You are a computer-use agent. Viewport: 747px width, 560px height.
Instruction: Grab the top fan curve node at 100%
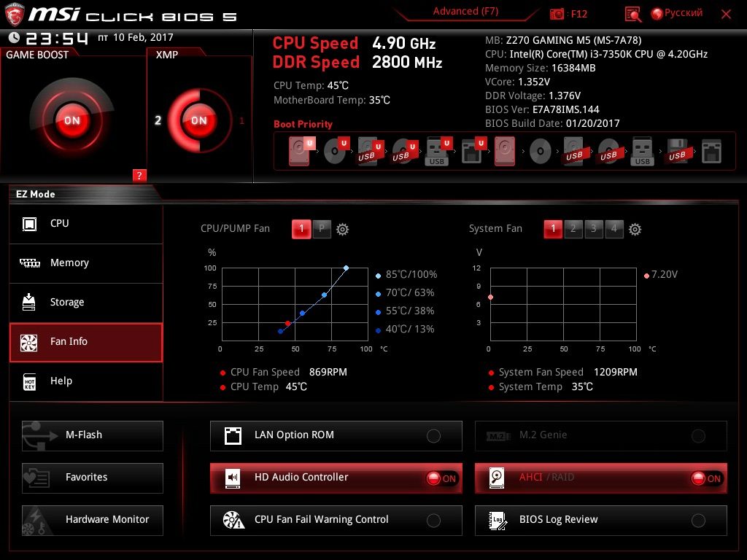pyautogui.click(x=347, y=268)
